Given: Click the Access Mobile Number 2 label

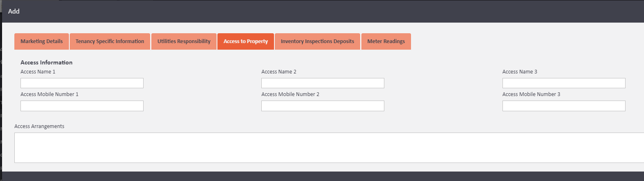Looking at the screenshot, I should (290, 94).
